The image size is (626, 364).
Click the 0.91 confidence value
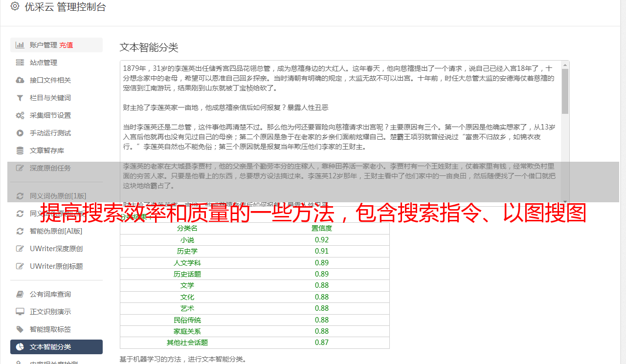[x=322, y=251]
